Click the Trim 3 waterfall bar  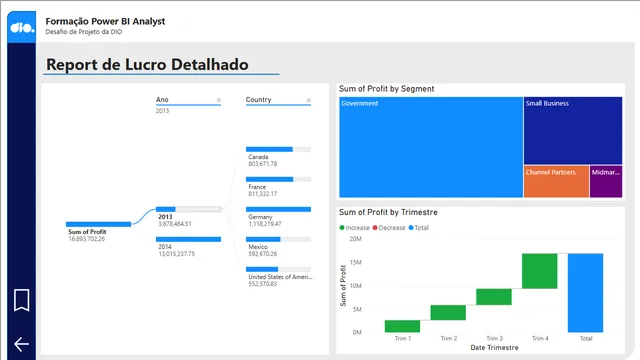[494, 297]
